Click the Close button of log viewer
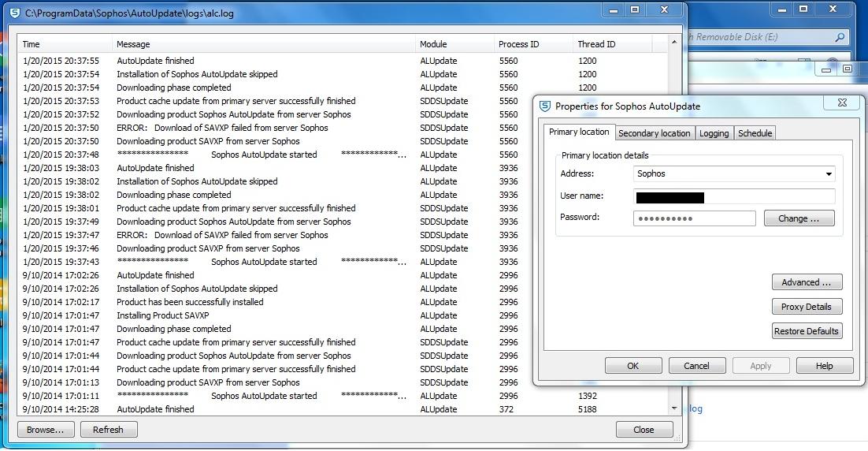The height and width of the screenshot is (451, 868). tap(644, 430)
